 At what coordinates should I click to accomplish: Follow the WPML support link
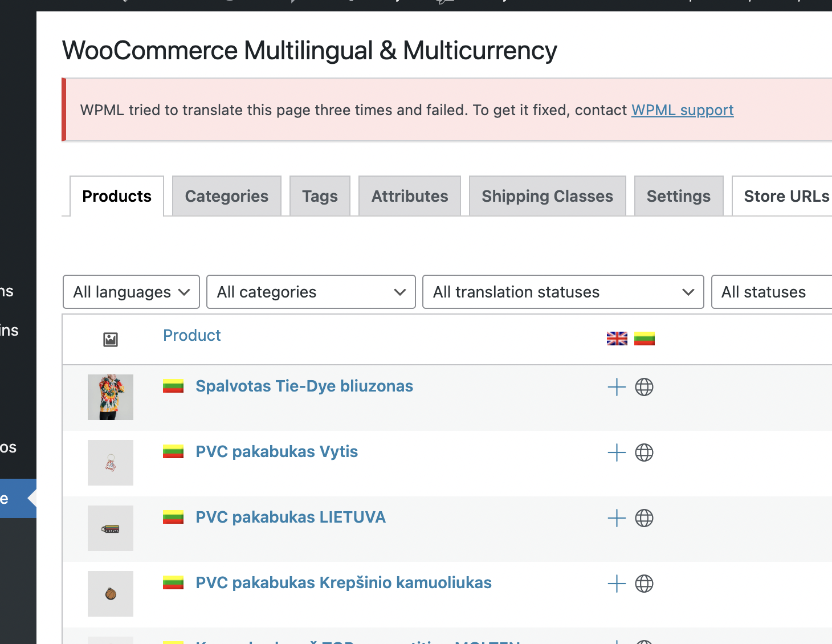point(682,110)
